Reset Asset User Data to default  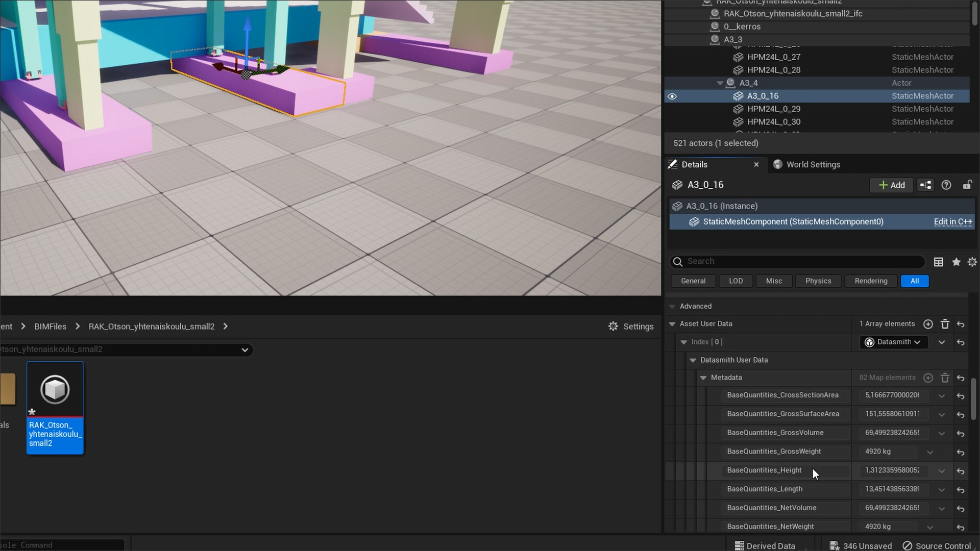(961, 324)
